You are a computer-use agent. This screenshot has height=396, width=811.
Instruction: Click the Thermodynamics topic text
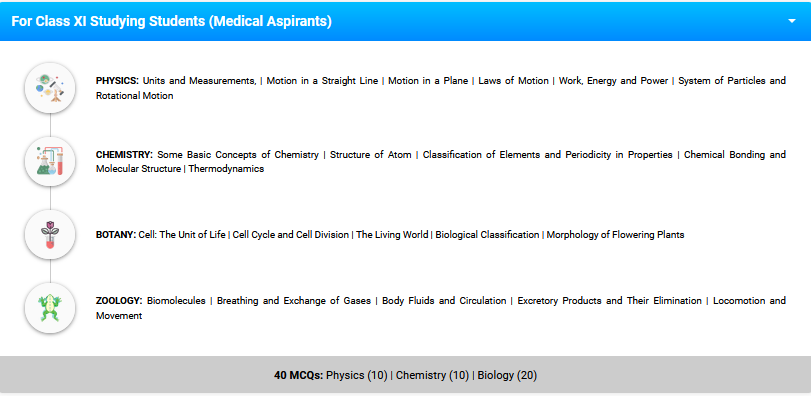tap(226, 169)
